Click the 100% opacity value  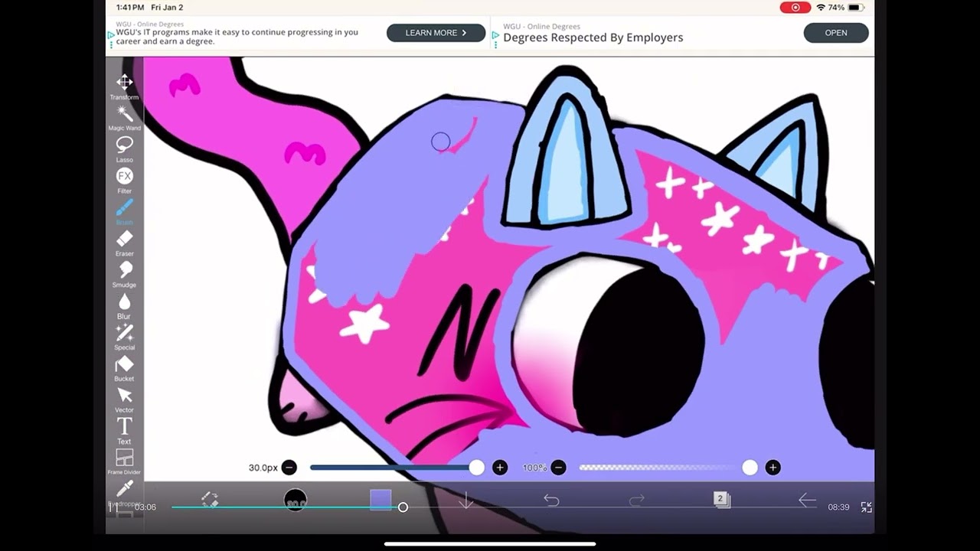point(534,468)
